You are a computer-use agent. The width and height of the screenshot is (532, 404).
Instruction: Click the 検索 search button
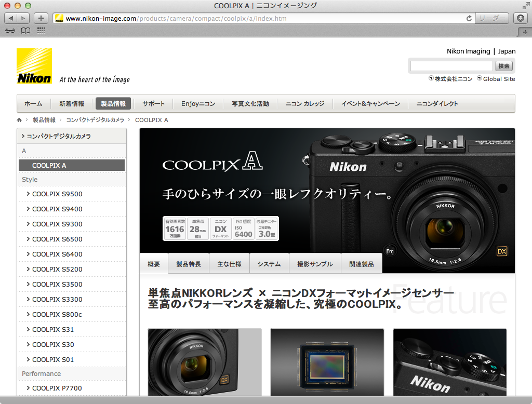click(x=504, y=66)
